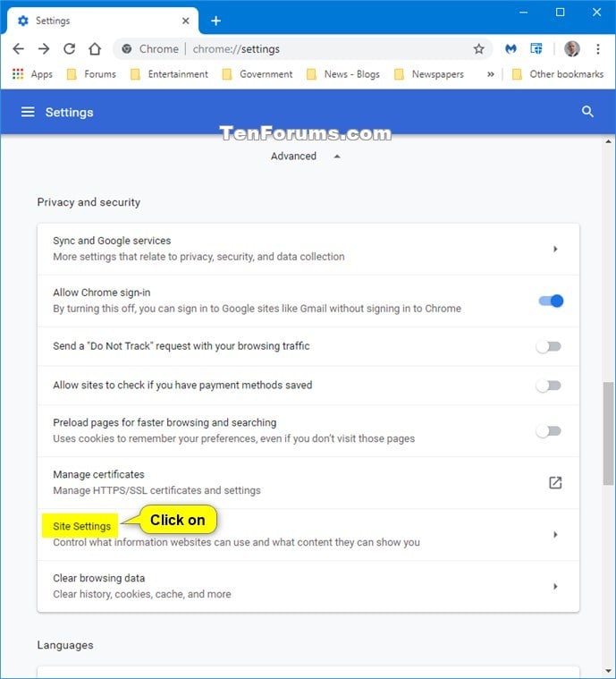
Task: Select the Settings browser tab
Action: [103, 21]
